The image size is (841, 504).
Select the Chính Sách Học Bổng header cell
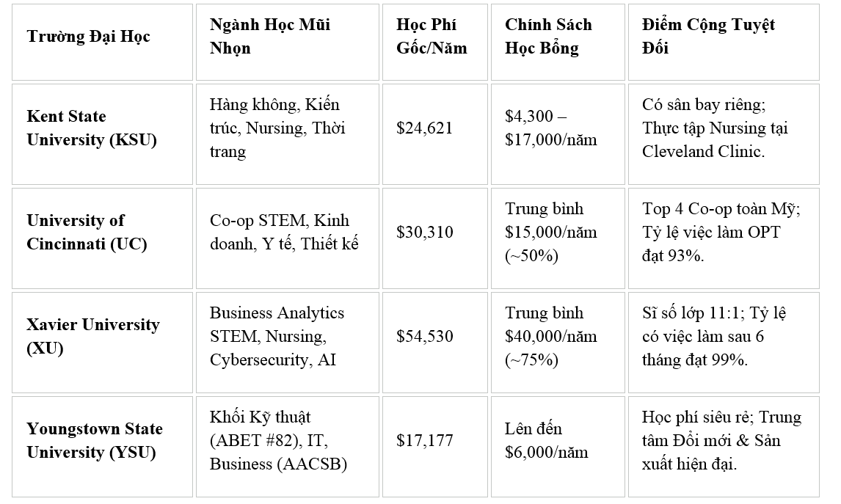point(558,43)
